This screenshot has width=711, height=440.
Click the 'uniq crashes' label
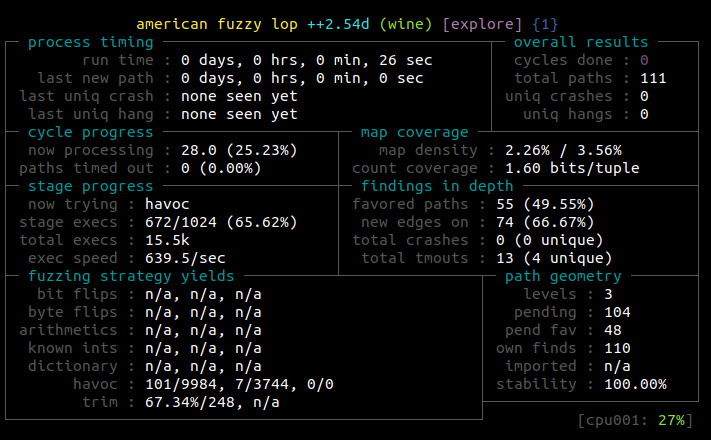click(x=558, y=96)
